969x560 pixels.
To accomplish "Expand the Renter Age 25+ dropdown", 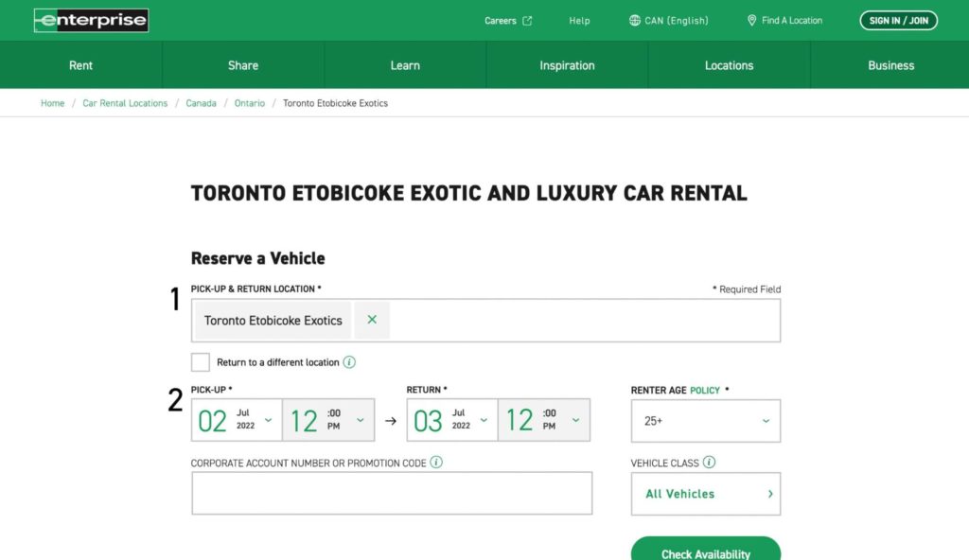I will 706,421.
